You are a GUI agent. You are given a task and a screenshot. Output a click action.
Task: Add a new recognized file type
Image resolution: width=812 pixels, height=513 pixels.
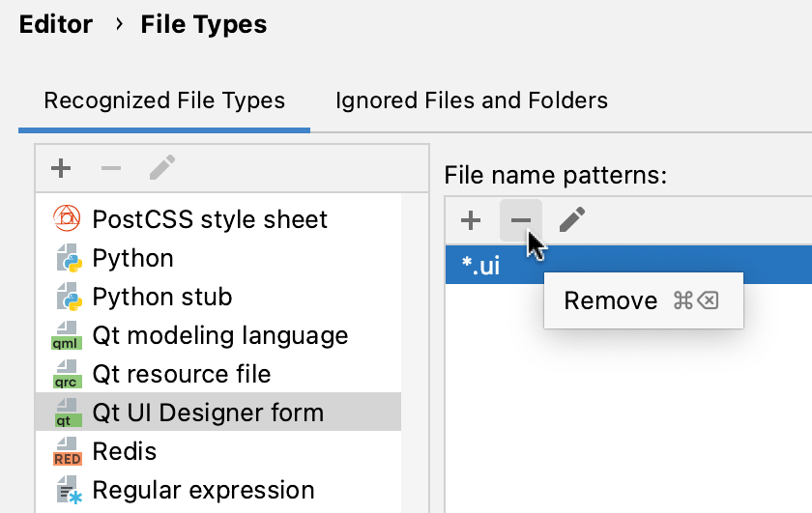[x=61, y=169]
